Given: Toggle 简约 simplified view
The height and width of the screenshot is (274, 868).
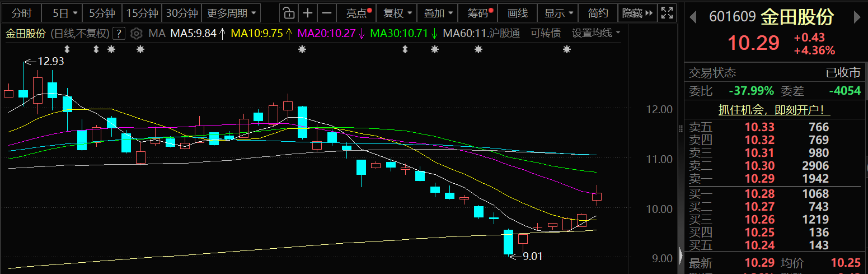Looking at the screenshot, I should tap(598, 13).
